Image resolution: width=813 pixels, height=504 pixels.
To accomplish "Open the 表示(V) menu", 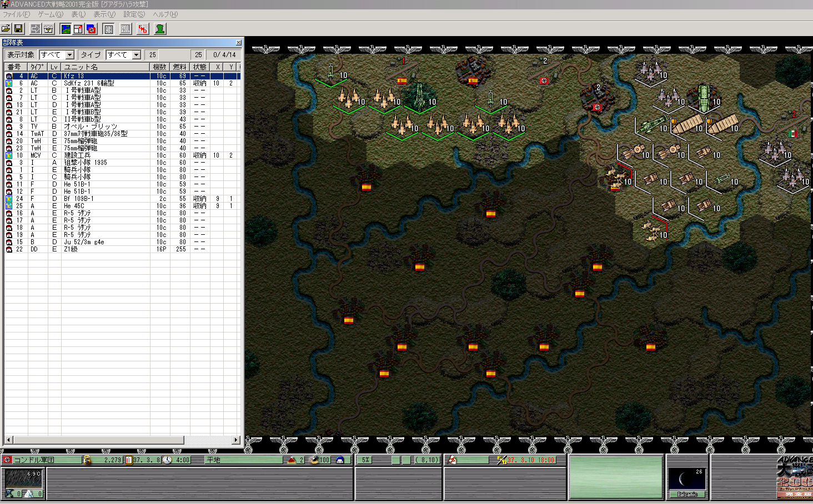I will (x=104, y=14).
